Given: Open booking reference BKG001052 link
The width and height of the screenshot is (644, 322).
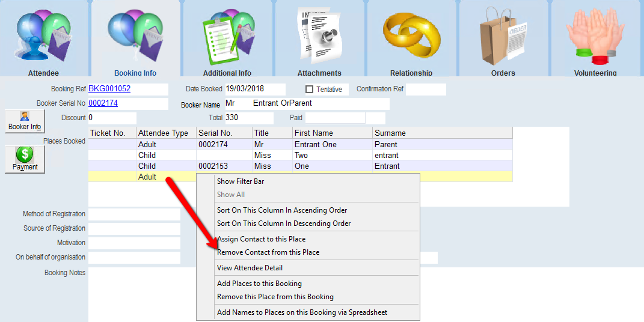Looking at the screenshot, I should click(109, 89).
